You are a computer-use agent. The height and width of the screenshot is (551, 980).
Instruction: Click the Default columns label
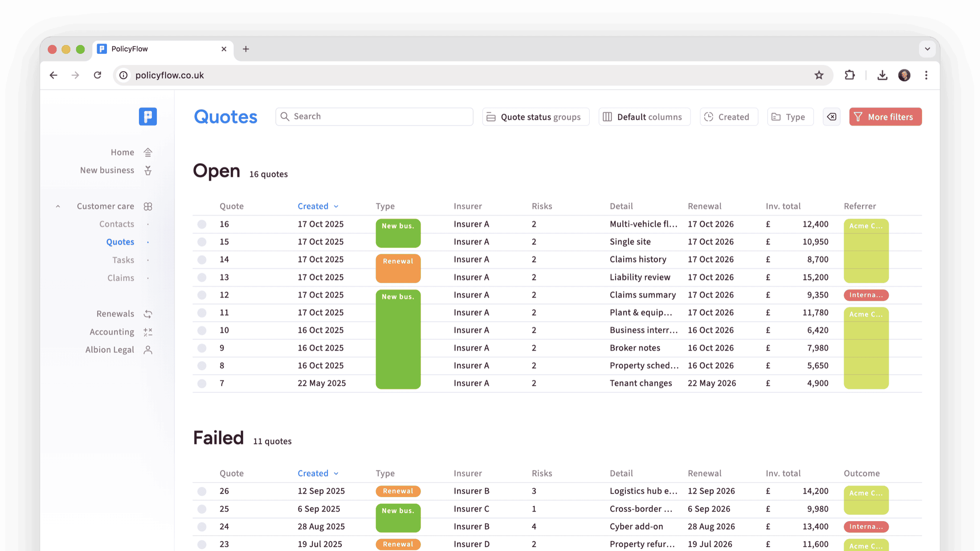point(649,117)
